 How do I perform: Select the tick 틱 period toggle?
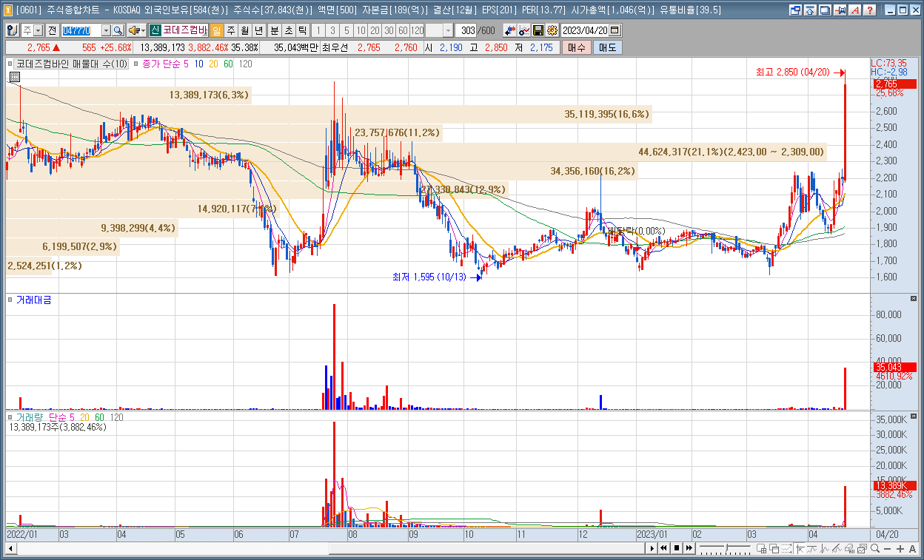click(x=302, y=30)
